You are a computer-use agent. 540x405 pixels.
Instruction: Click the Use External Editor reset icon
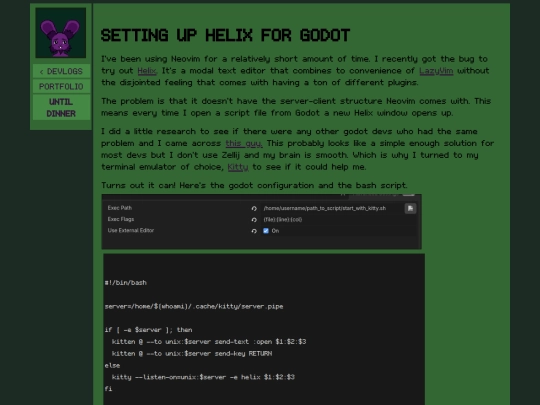254,231
